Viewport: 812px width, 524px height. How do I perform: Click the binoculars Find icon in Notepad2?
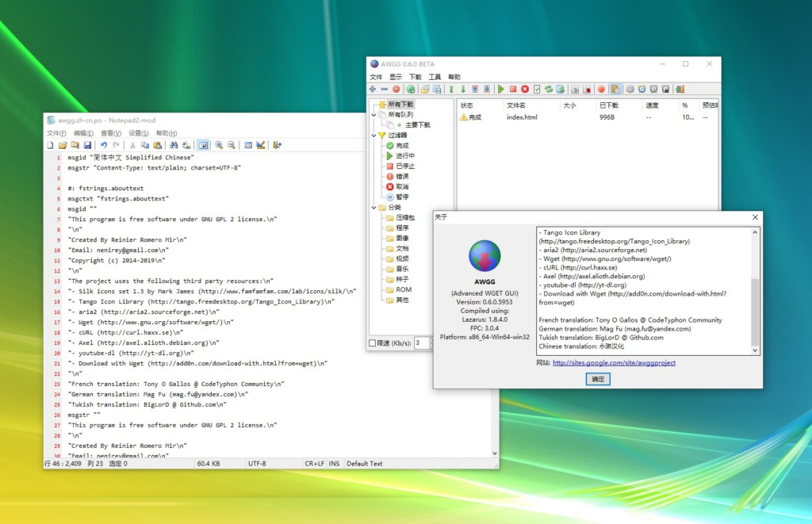coord(174,145)
